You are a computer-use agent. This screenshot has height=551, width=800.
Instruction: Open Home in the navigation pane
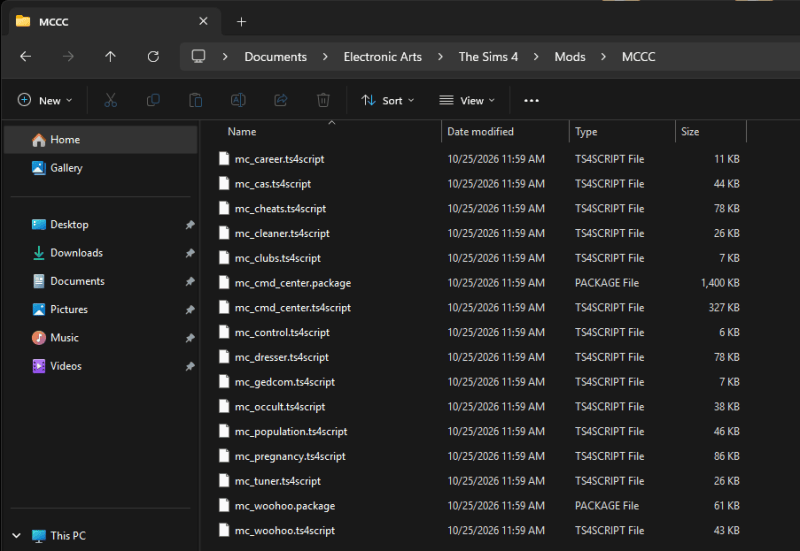click(101, 140)
